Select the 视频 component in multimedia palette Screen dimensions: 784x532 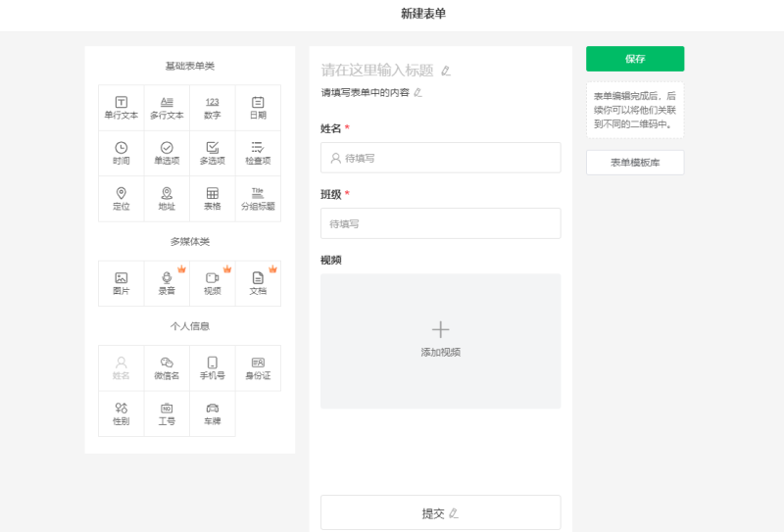(x=212, y=283)
